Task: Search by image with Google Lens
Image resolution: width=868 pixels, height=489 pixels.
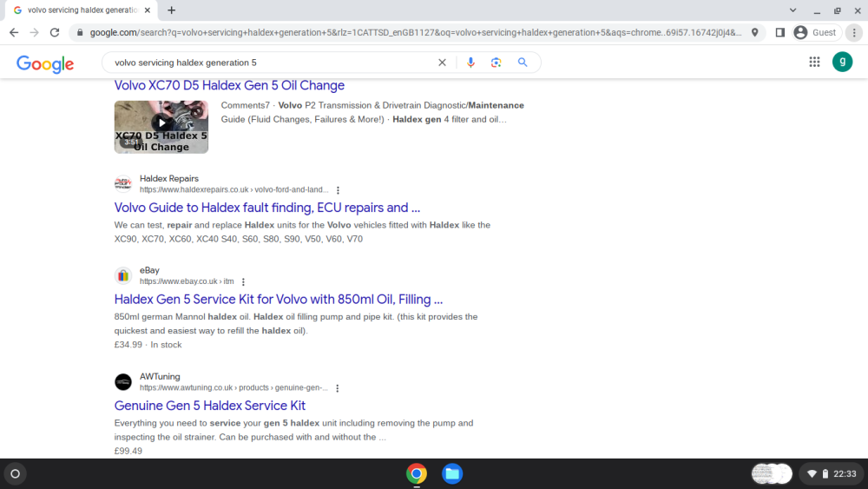Action: (496, 63)
